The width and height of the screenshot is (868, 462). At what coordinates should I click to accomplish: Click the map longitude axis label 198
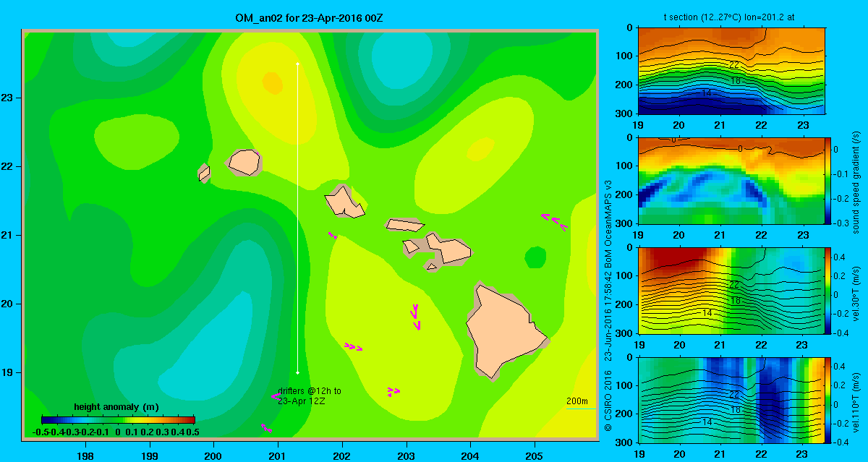click(85, 455)
